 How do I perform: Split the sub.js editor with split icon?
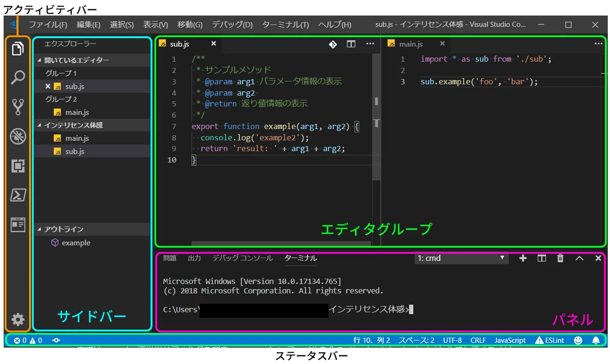351,44
